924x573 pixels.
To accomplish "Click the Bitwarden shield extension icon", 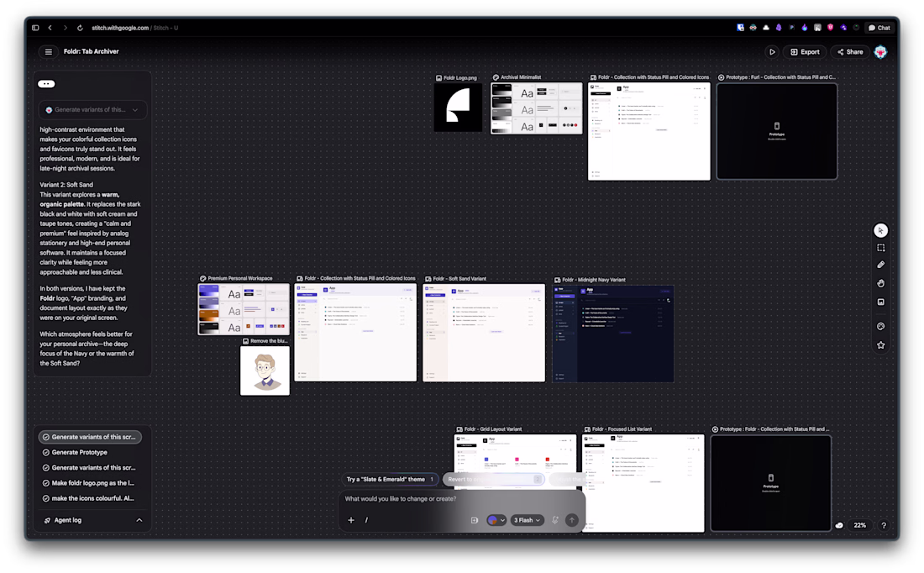I will pos(740,28).
